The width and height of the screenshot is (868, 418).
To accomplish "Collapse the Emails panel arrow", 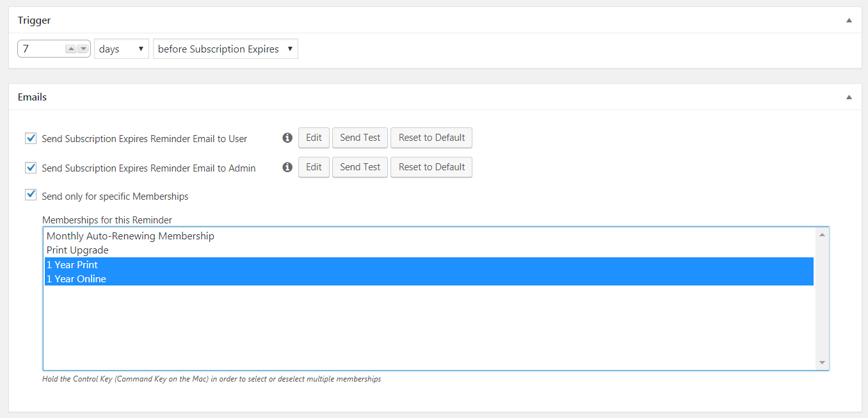I will (x=849, y=97).
